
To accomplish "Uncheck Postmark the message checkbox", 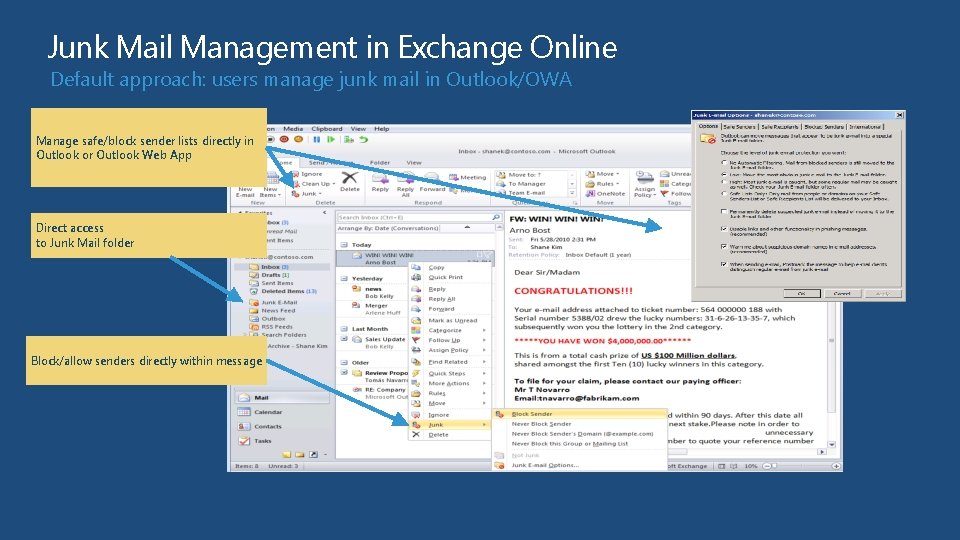I will point(724,264).
